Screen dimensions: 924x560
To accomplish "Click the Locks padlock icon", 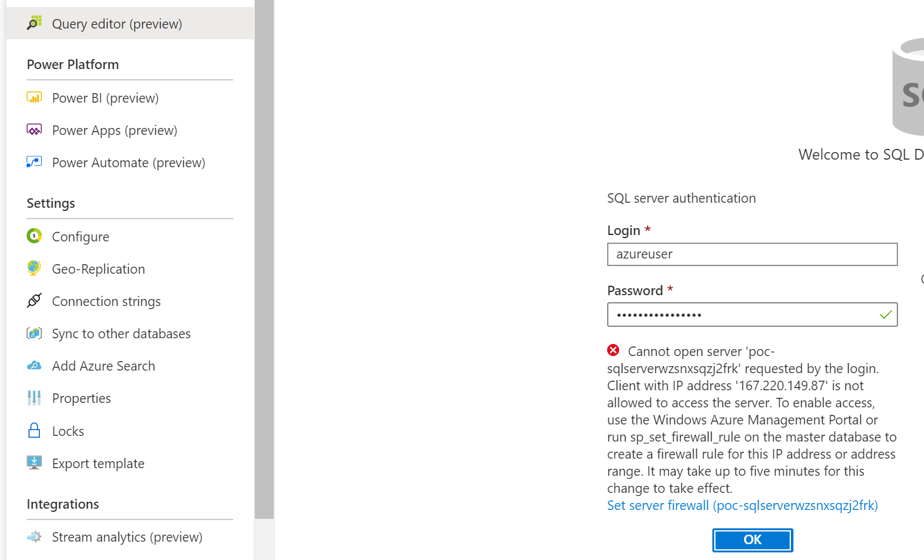I will pos(34,431).
